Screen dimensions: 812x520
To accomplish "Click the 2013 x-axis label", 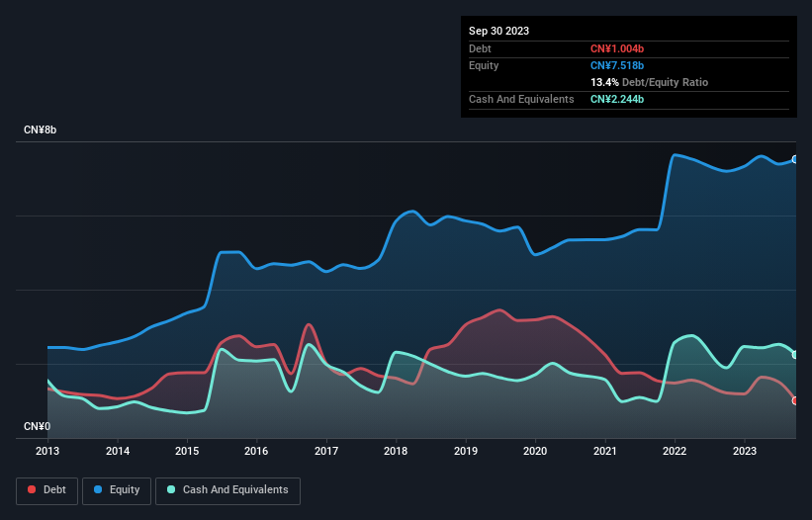I will 47,451.
